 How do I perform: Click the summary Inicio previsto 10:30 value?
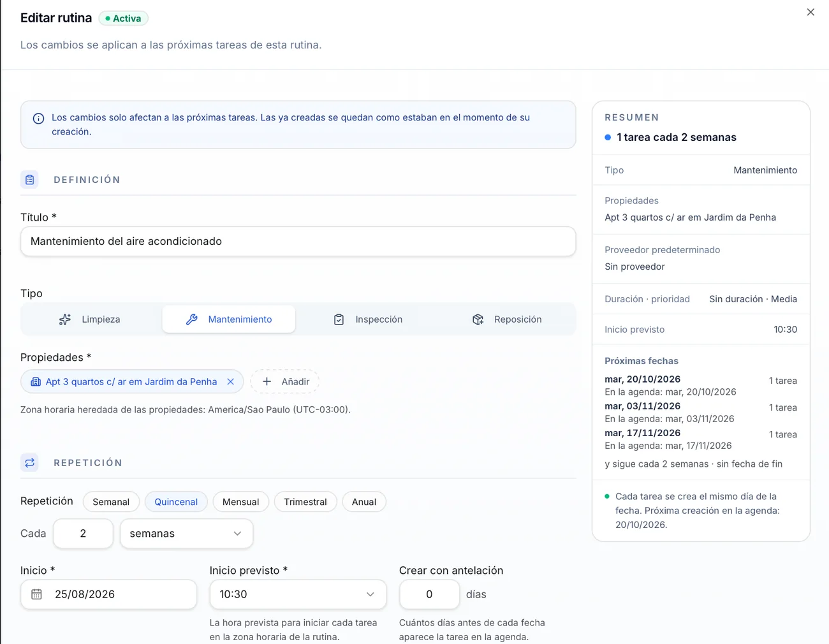(x=786, y=330)
